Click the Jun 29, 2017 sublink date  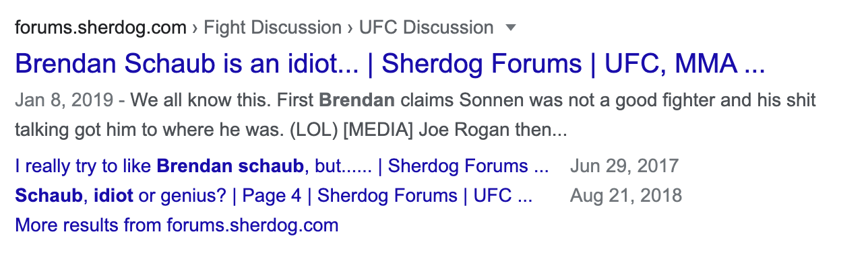(624, 166)
